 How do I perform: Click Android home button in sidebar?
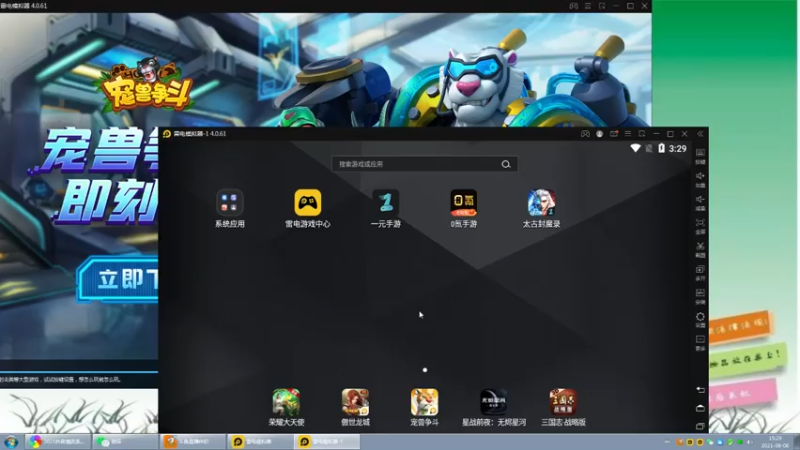pos(700,408)
